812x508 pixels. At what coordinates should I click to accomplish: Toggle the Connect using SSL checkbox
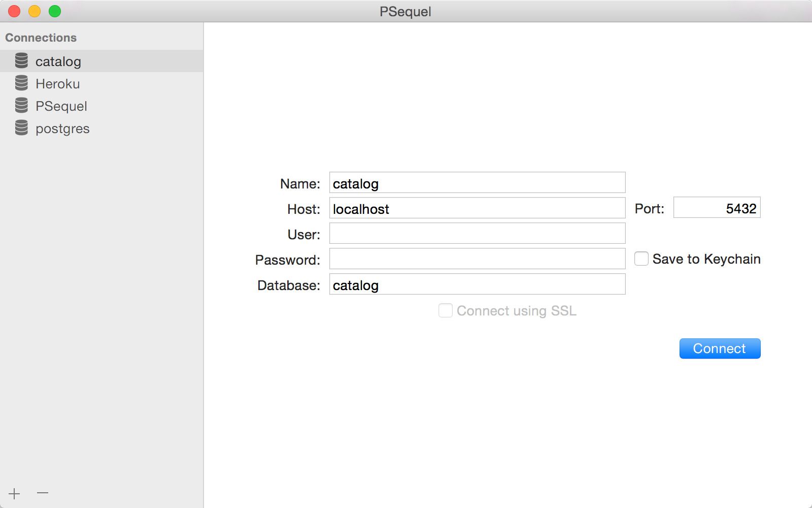[x=445, y=310]
